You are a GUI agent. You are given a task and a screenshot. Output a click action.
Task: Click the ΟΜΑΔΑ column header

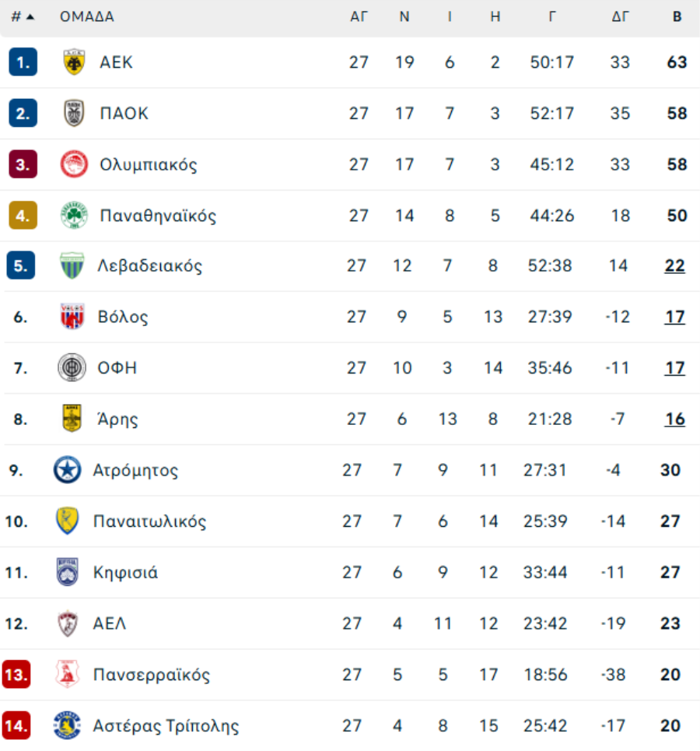point(87,16)
